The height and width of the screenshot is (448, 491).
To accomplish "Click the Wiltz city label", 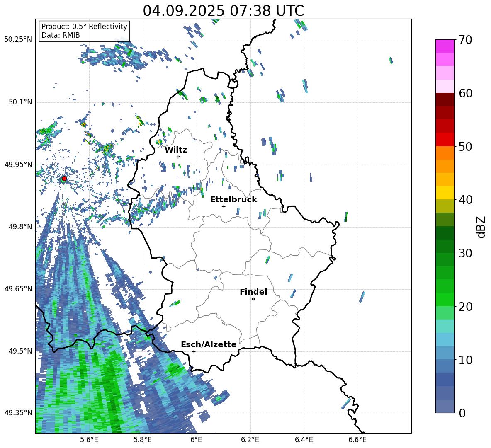I will click(x=176, y=150).
